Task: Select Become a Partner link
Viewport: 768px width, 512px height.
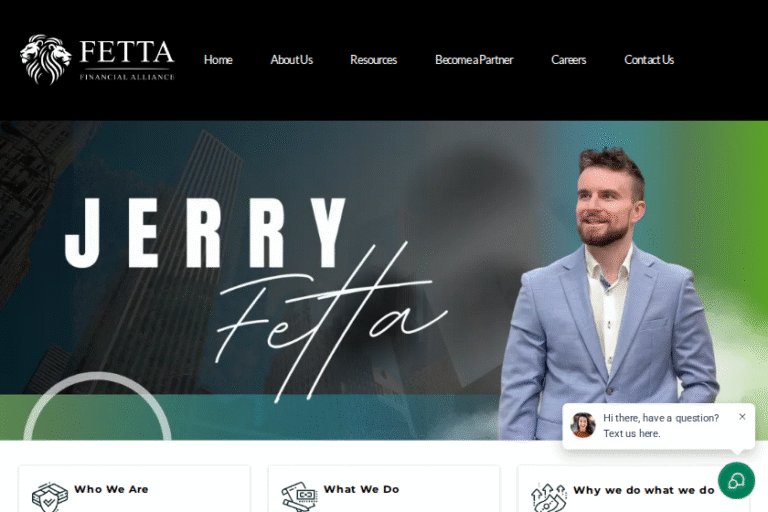Action: (x=474, y=60)
